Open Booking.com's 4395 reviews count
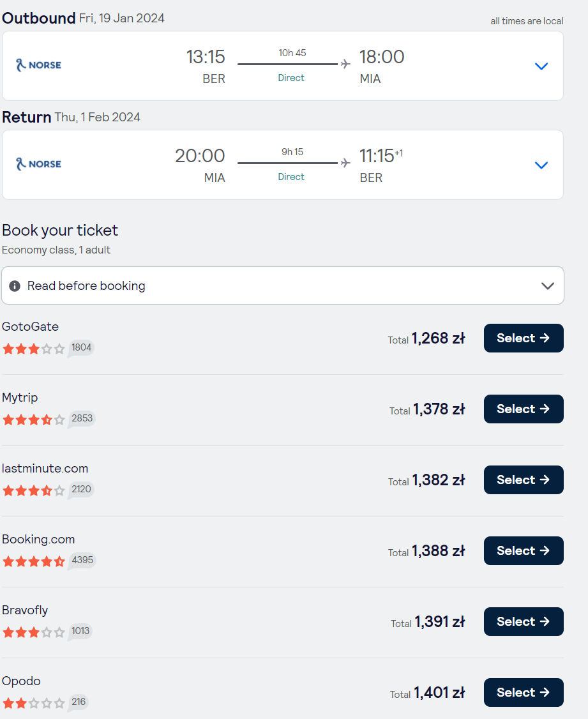588x719 pixels. [82, 560]
